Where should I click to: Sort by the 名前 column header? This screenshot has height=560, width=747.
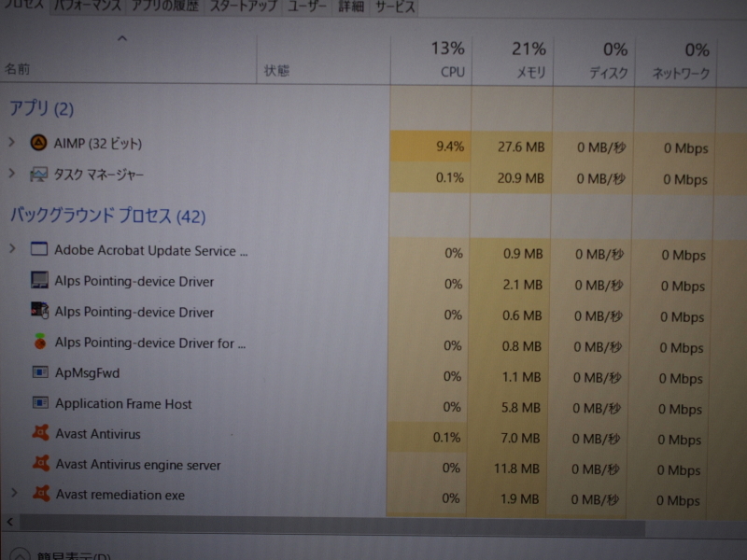click(x=128, y=60)
